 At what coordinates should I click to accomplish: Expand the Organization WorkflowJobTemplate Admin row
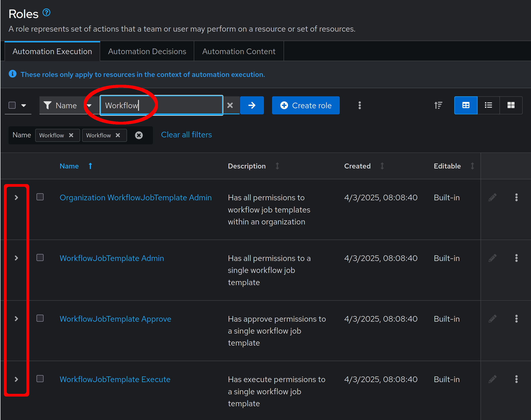[16, 197]
